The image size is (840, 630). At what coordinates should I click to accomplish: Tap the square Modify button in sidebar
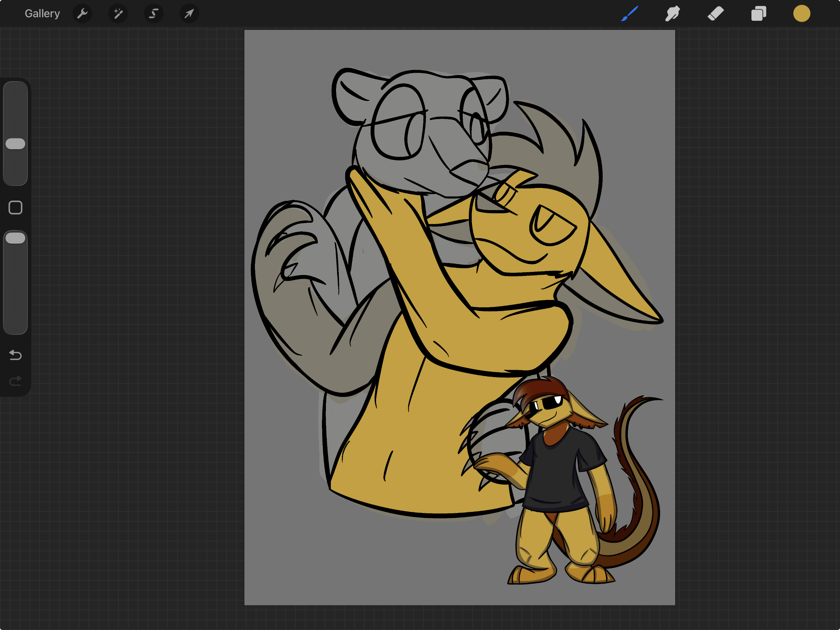(x=15, y=207)
